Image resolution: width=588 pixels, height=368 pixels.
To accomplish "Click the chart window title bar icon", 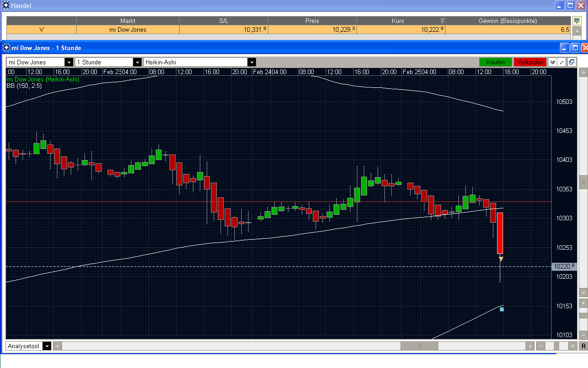I will 6,47.
